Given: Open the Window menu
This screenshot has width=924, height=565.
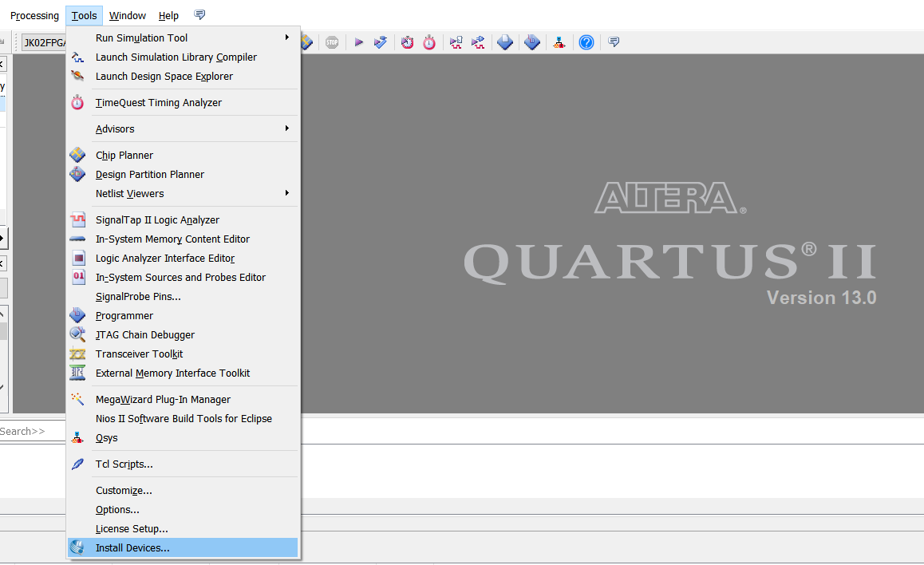Looking at the screenshot, I should 128,15.
